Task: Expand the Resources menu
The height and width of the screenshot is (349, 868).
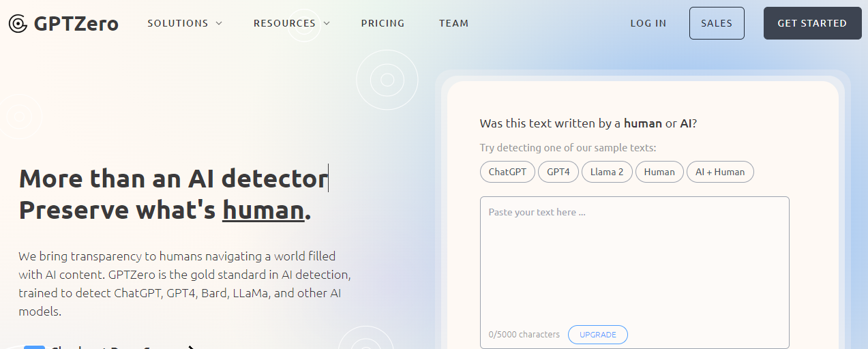Action: [x=292, y=23]
